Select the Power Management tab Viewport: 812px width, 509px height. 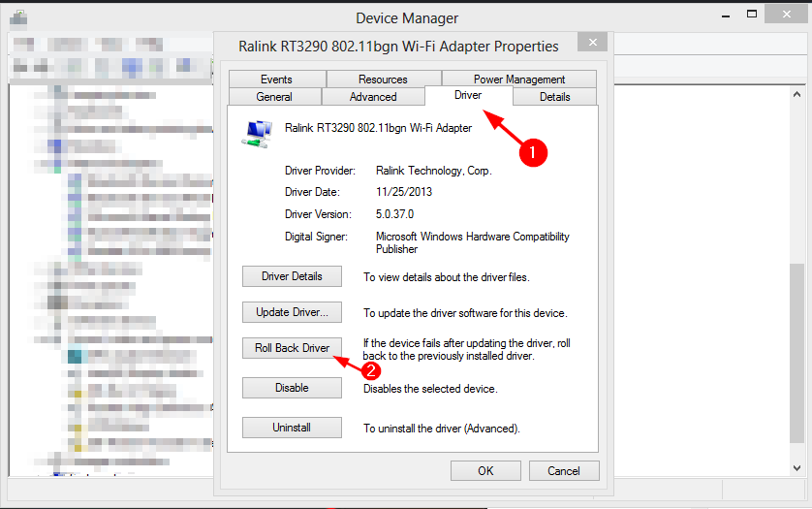pyautogui.click(x=519, y=80)
